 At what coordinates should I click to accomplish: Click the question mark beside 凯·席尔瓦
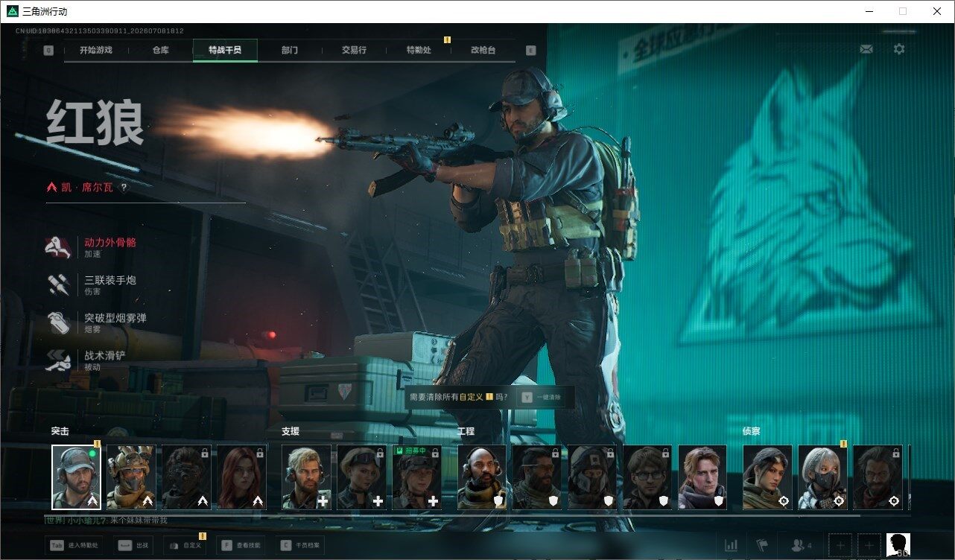pos(124,188)
